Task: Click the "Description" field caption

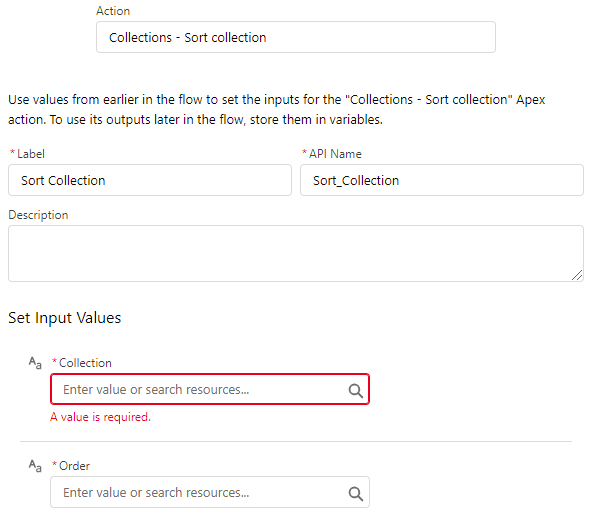Action: (38, 215)
